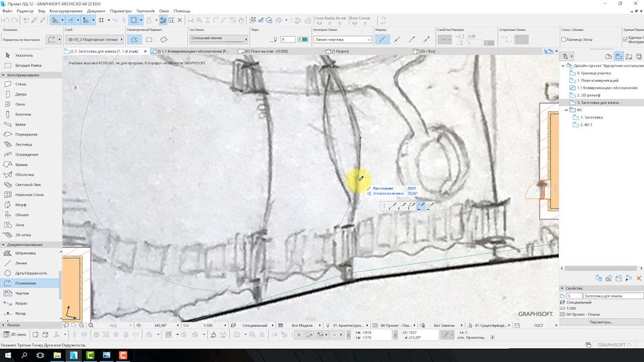Select the Стена wall tool

(x=31, y=84)
